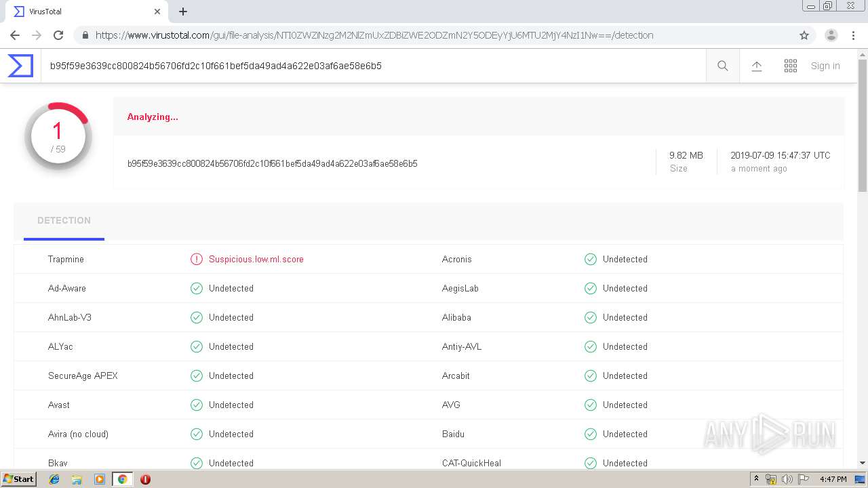868x488 pixels.
Task: Click the Antiy-AVL undetected checkmark icon
Action: pos(591,346)
